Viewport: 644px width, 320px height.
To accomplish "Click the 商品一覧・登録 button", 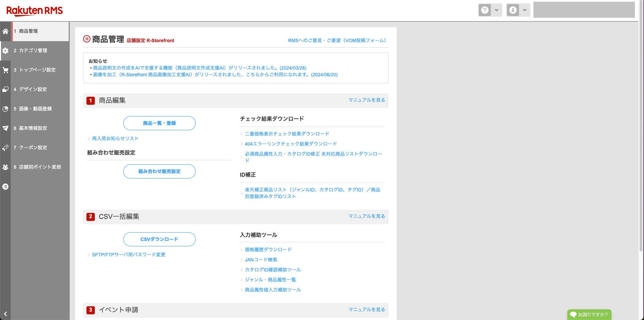I will 159,123.
